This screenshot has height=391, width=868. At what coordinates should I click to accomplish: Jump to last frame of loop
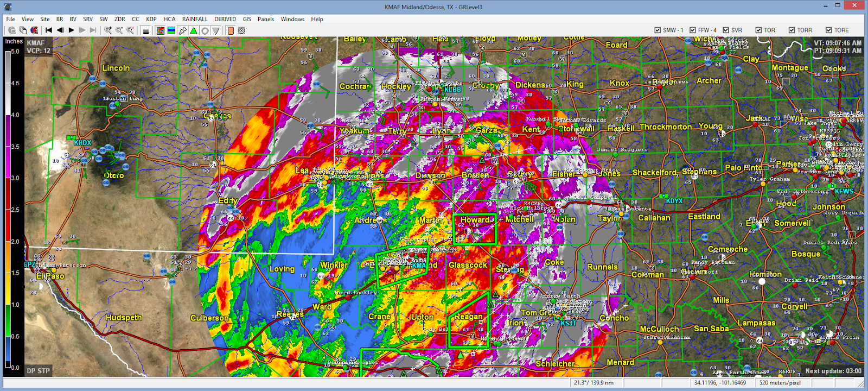[x=93, y=30]
